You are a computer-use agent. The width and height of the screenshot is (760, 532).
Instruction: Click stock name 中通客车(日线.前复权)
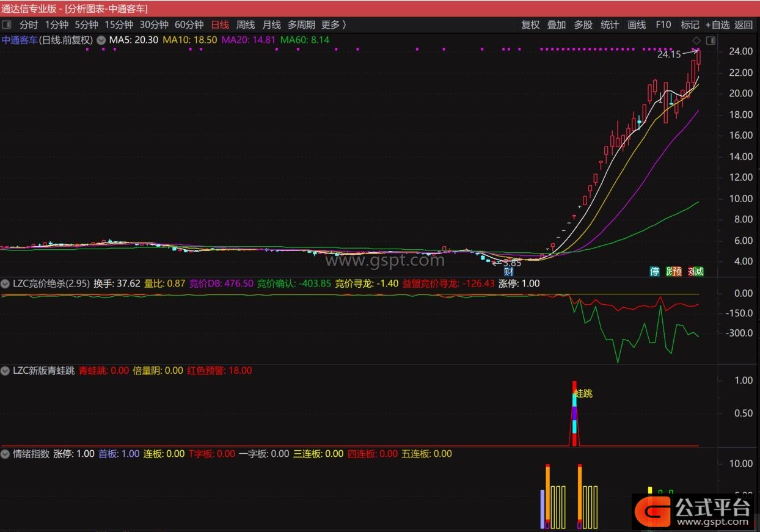47,40
